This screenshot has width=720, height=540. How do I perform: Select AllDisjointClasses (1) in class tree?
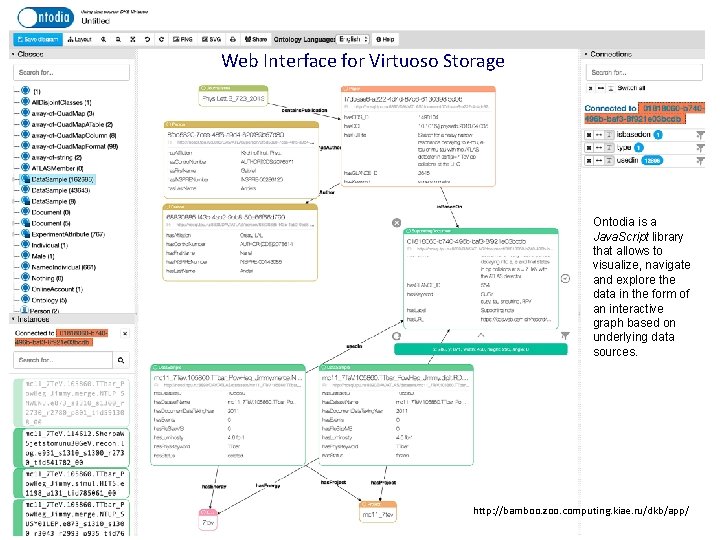point(61,102)
